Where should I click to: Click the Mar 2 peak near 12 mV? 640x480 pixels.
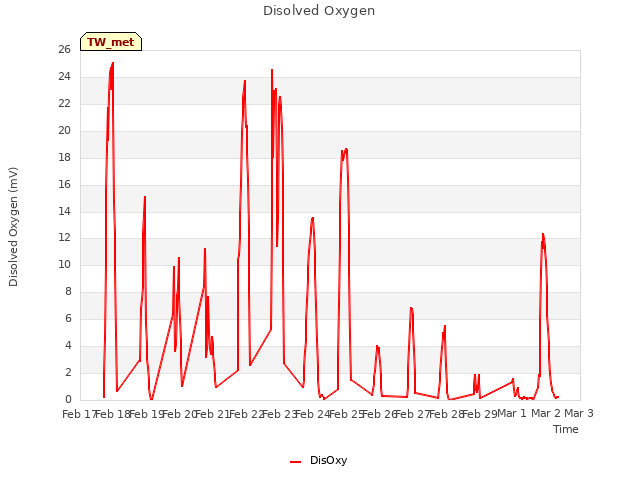543,234
